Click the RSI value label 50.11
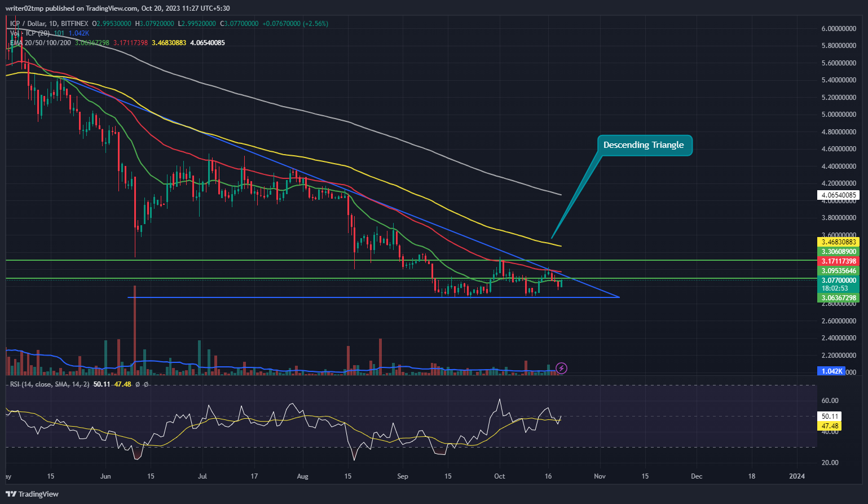This screenshot has width=868, height=504. tap(829, 417)
